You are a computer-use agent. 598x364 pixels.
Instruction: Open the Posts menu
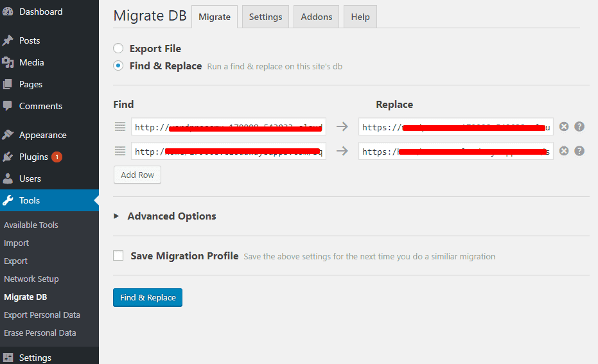pyautogui.click(x=49, y=40)
